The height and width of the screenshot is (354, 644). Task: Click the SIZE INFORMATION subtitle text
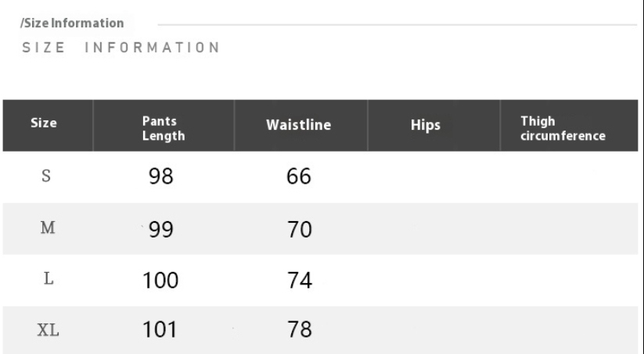pyautogui.click(x=121, y=47)
